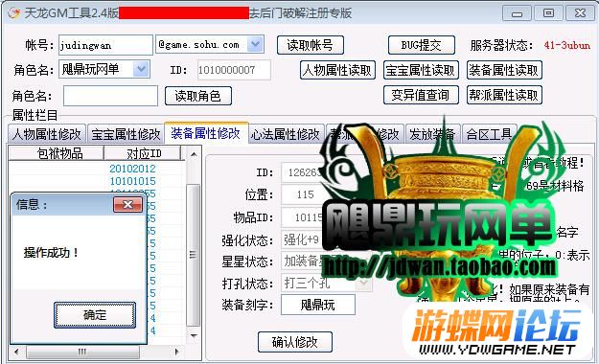Click the 包袱物品 column header
This screenshot has height=364, width=599.
click(x=57, y=153)
